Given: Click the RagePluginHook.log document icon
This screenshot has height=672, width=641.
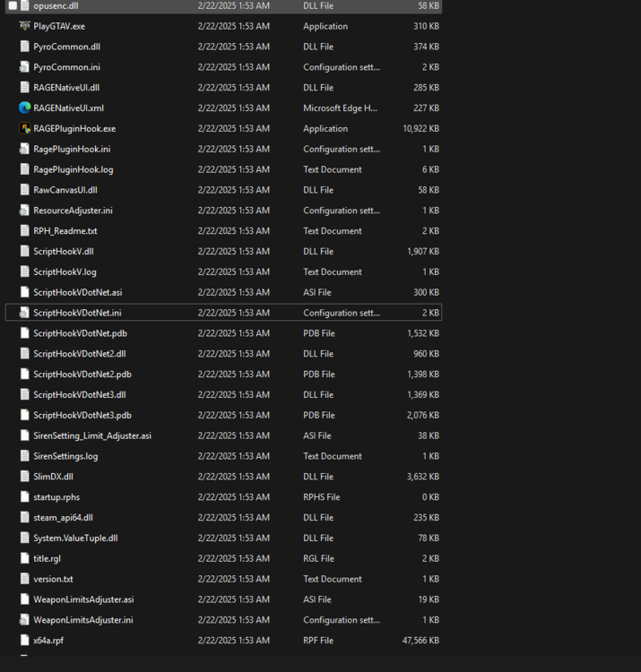Looking at the screenshot, I should (25, 169).
